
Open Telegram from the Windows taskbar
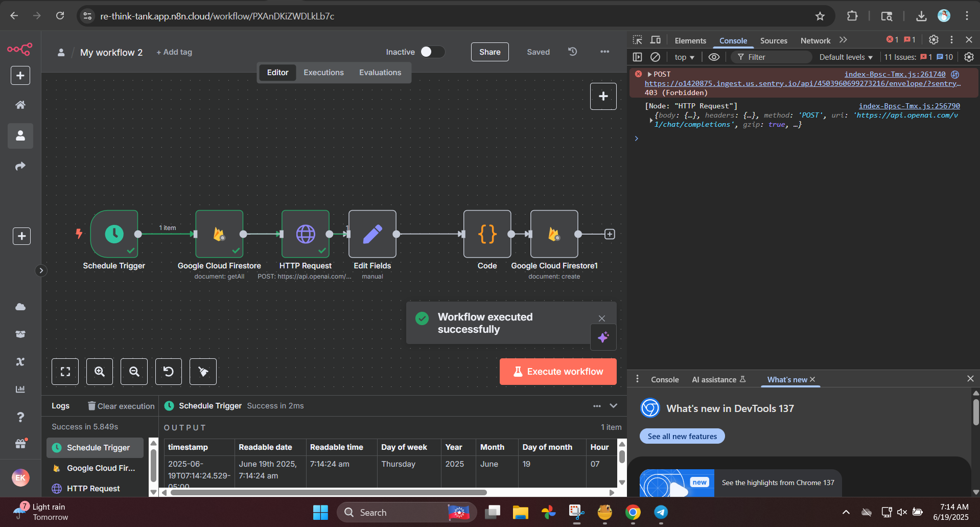click(x=661, y=512)
